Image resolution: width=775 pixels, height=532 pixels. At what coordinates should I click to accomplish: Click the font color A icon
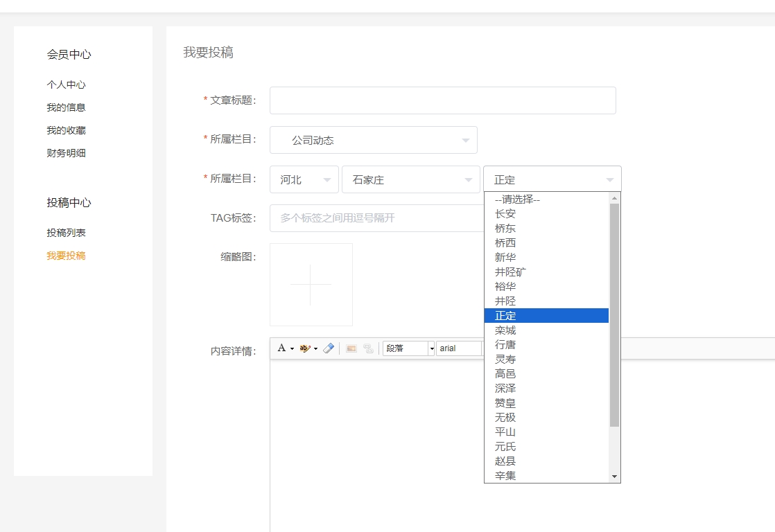pos(281,348)
